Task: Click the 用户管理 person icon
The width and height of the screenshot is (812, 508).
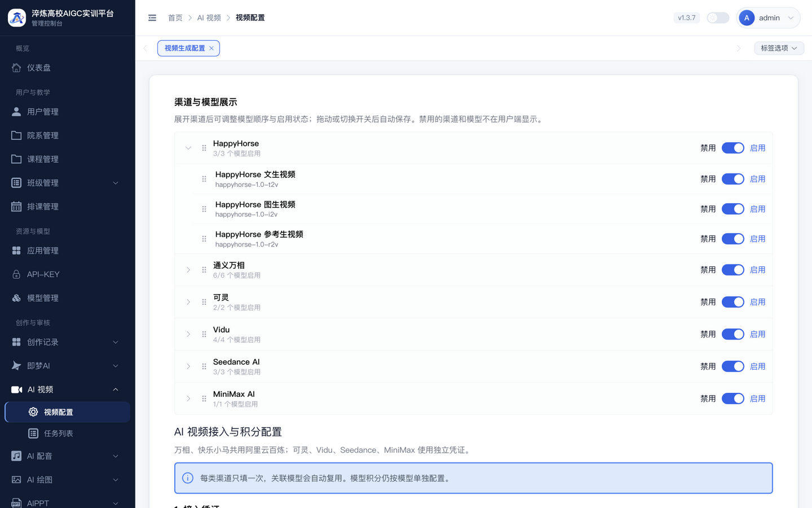Action: point(16,112)
